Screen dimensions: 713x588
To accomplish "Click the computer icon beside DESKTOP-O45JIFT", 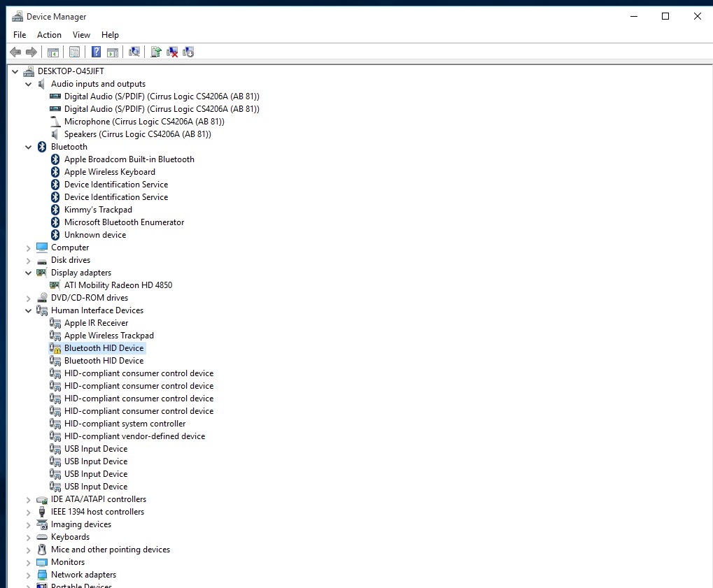I will coord(29,71).
